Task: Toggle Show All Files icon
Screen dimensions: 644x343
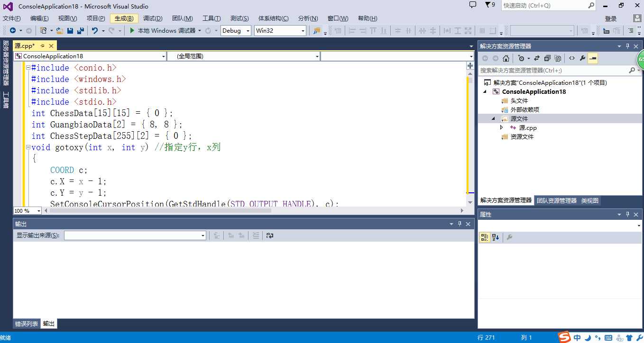Action: pyautogui.click(x=558, y=58)
